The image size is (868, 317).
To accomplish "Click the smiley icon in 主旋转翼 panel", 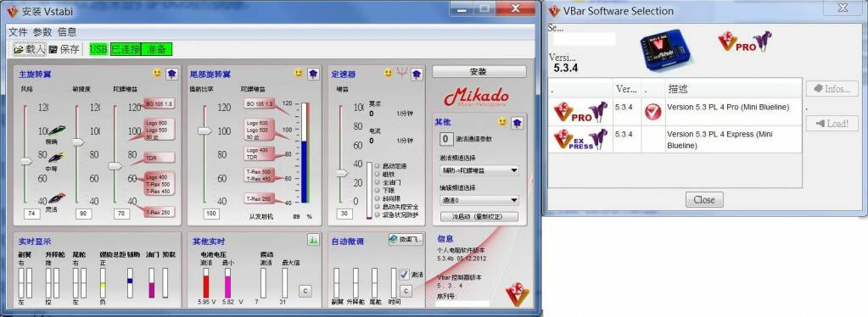I will click(x=157, y=73).
